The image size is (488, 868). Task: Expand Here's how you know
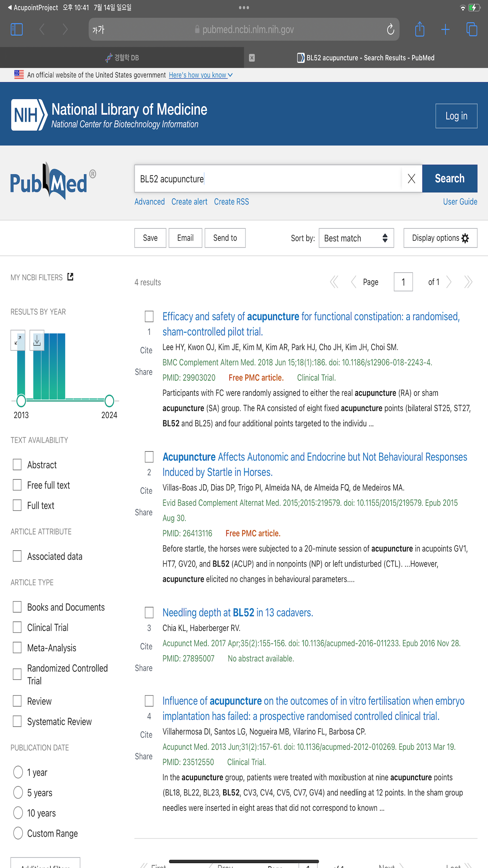point(201,75)
